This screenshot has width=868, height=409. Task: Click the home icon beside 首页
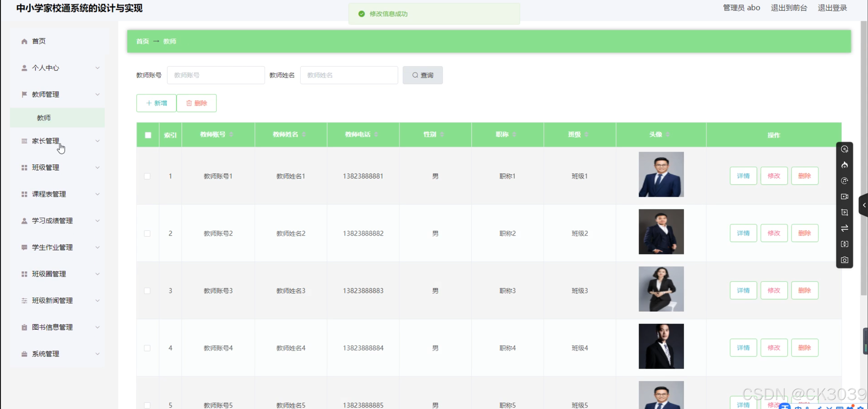pos(24,41)
